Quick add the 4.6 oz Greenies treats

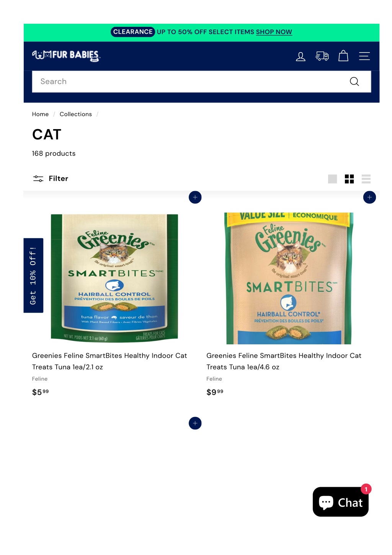point(369,197)
